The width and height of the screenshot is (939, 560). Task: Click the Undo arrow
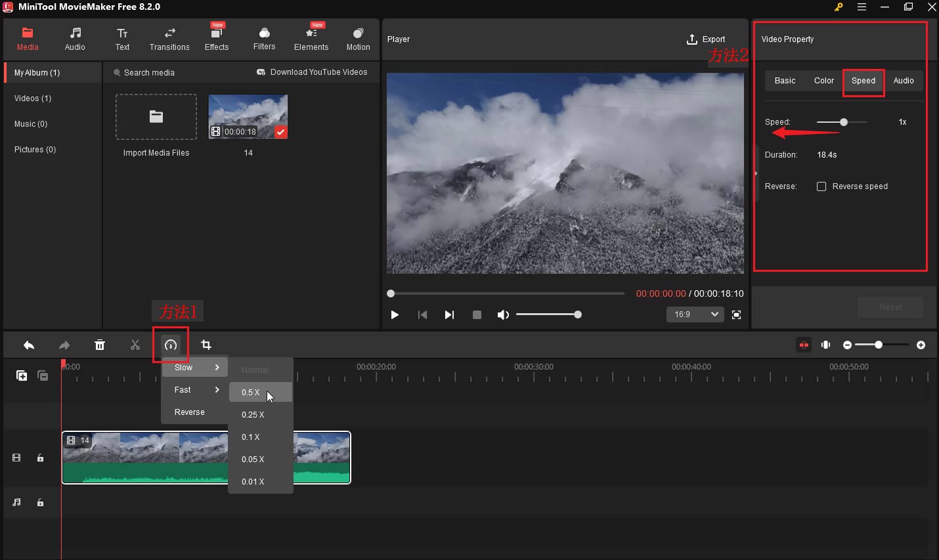coord(29,345)
